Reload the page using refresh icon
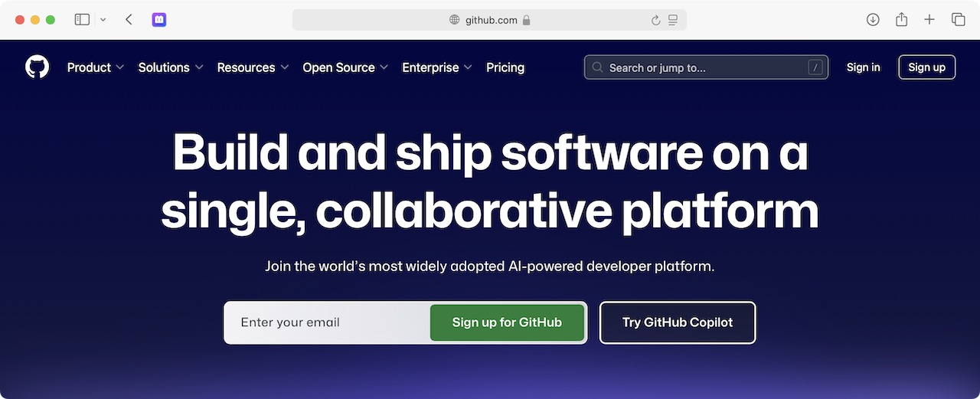 point(655,21)
